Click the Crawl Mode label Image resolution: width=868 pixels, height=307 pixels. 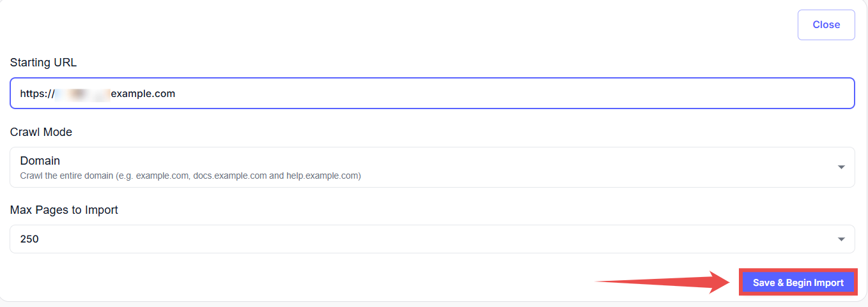point(41,132)
